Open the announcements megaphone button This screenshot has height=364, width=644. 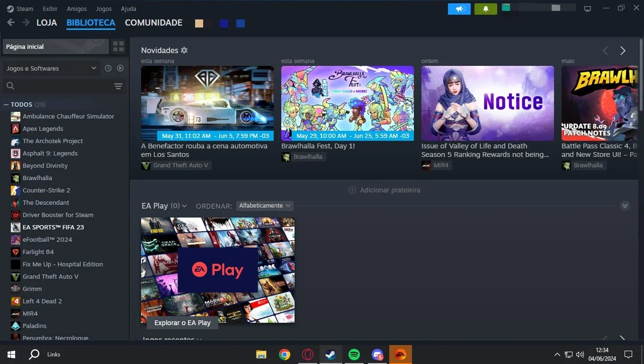[459, 9]
